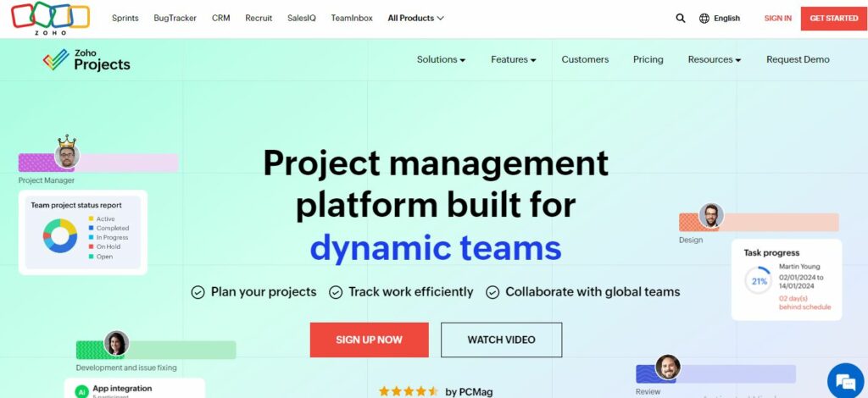Click the Track work efficiently checkmark icon
Viewport: 868px width, 398px height.
(x=336, y=292)
